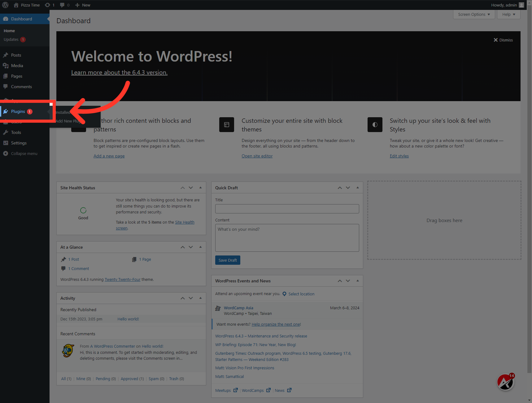Image resolution: width=532 pixels, height=403 pixels.
Task: Select the Posts icon in the sidebar
Action: point(7,55)
